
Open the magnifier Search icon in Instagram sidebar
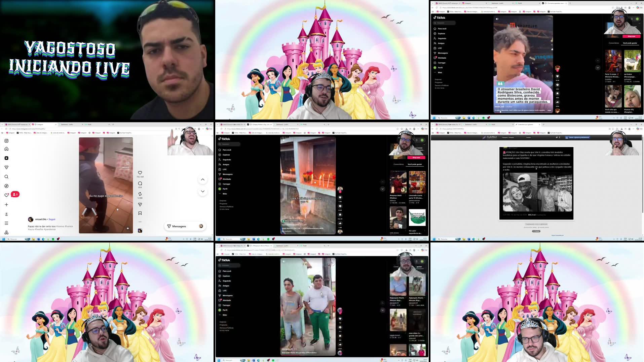tap(6, 177)
